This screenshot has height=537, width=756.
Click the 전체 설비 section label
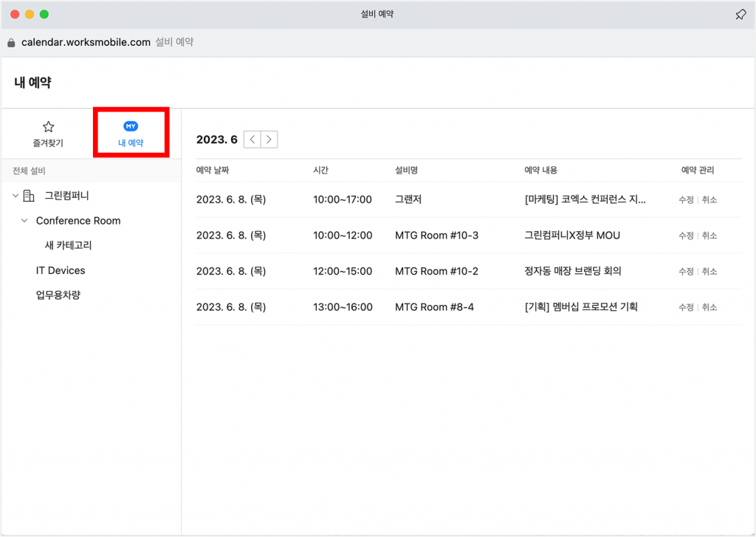coord(29,171)
